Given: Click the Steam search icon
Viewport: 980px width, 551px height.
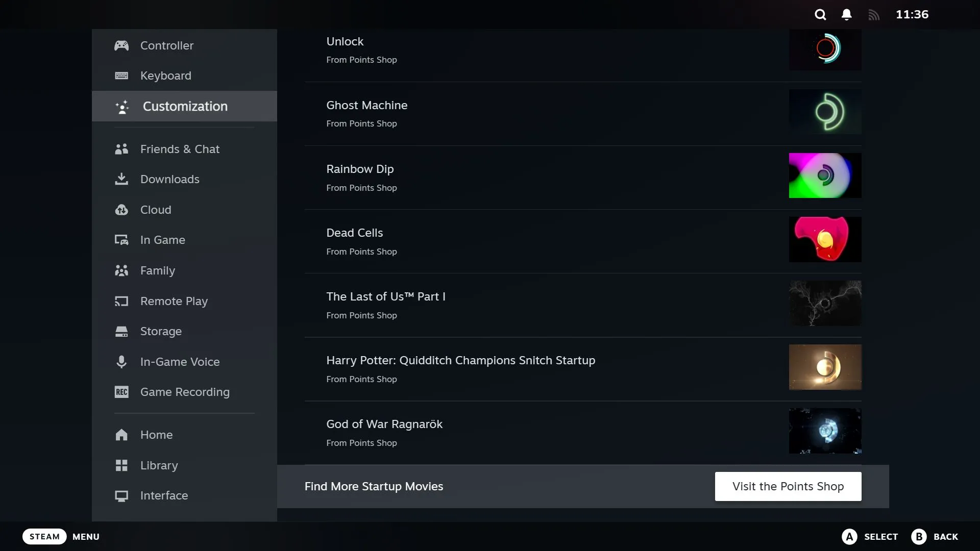Looking at the screenshot, I should tap(820, 14).
